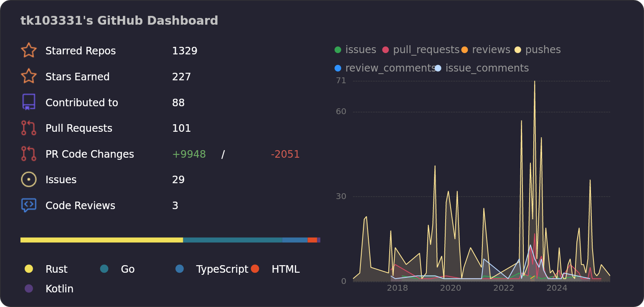The image size is (644, 307).
Task: Open the dashboard title link tk103331's GitHub Dashboard
Action: 119,20
